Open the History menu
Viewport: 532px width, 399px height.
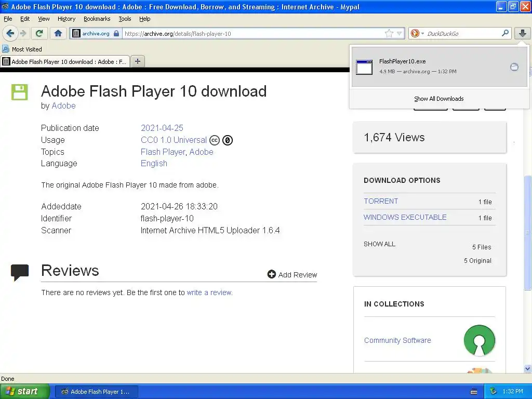66,19
